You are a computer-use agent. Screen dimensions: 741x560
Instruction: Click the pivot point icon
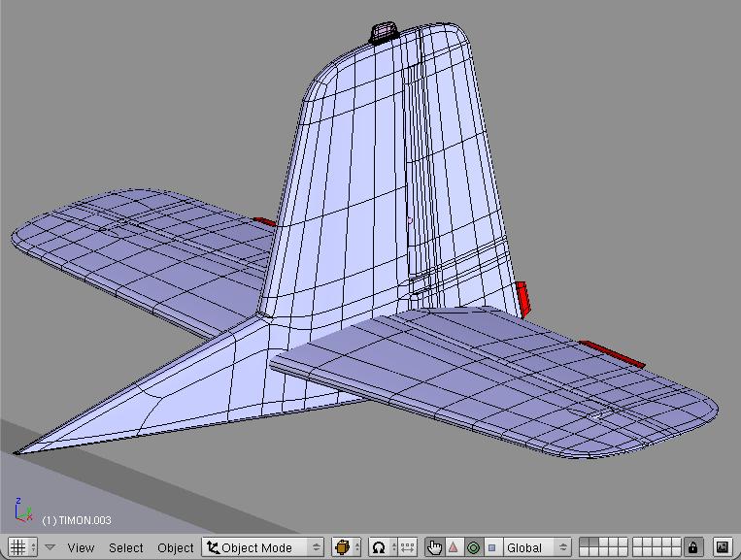(379, 547)
